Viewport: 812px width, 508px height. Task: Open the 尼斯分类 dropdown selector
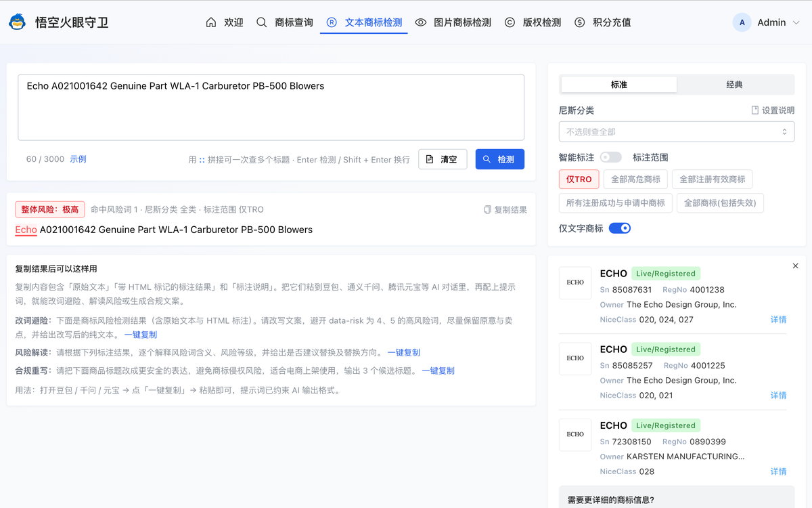(677, 131)
